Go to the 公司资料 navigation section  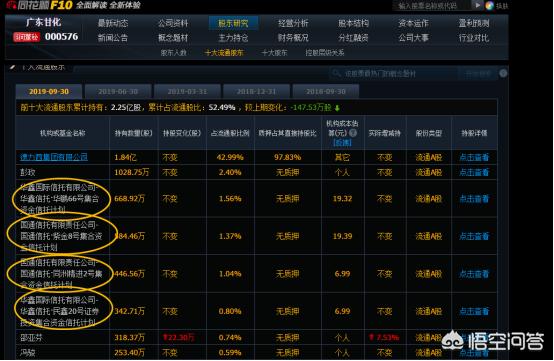tap(173, 23)
